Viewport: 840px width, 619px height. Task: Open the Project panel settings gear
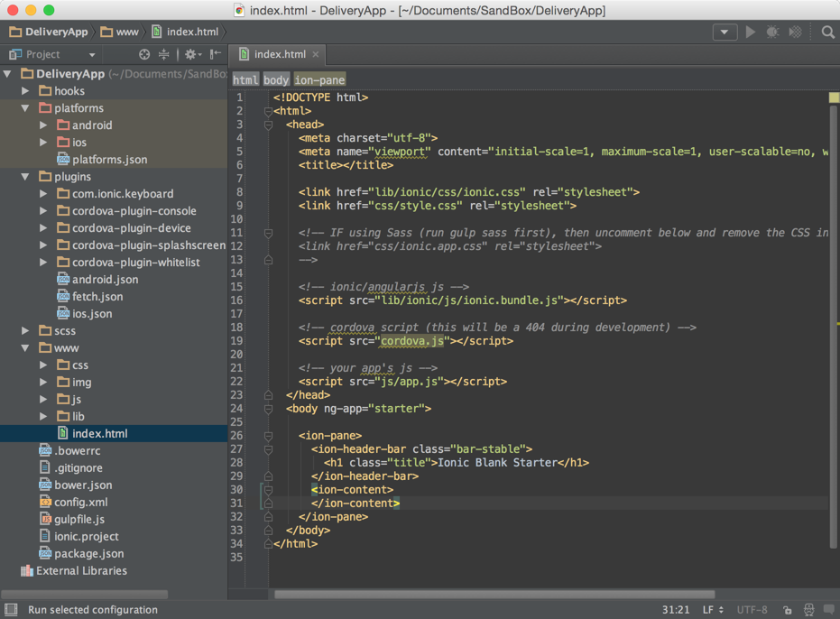192,54
